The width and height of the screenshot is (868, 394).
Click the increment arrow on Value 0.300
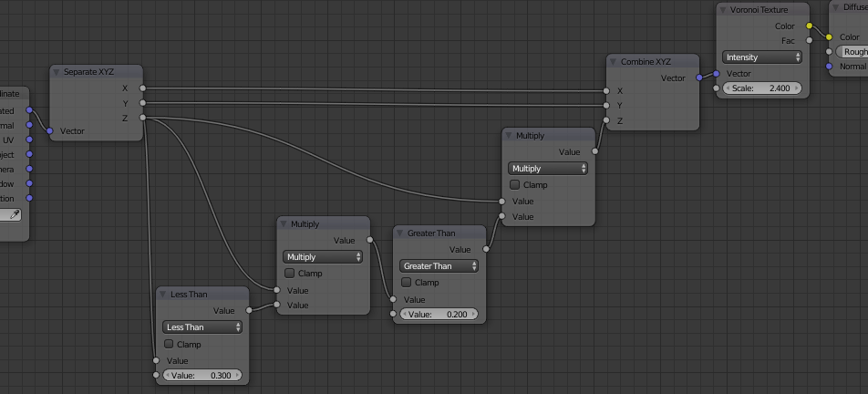tap(237, 375)
